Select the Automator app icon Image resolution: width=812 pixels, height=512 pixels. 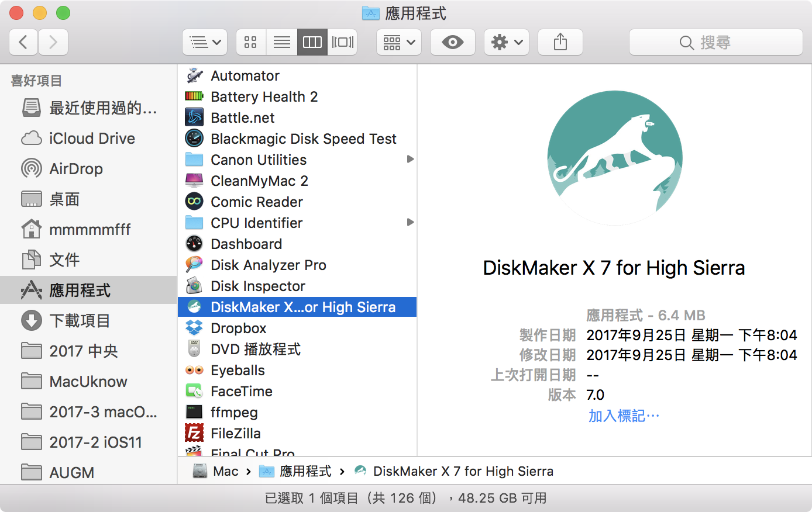(194, 75)
